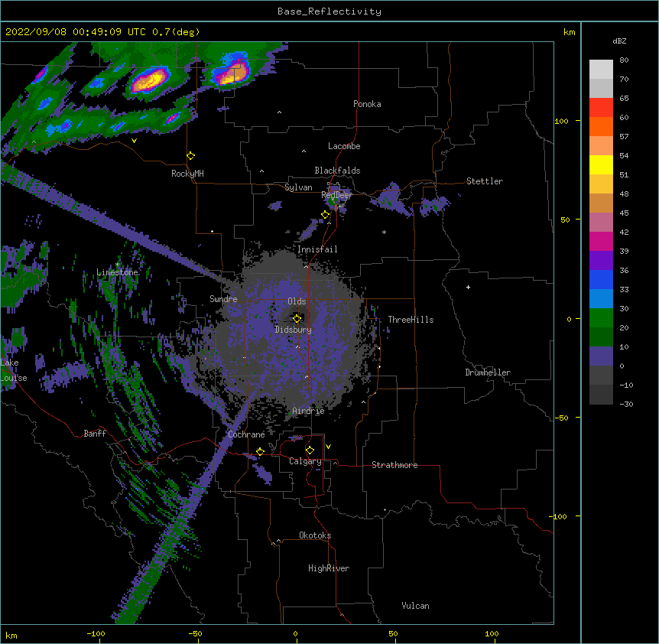Click the Stettler city label
The height and width of the screenshot is (644, 659).
[x=485, y=181]
